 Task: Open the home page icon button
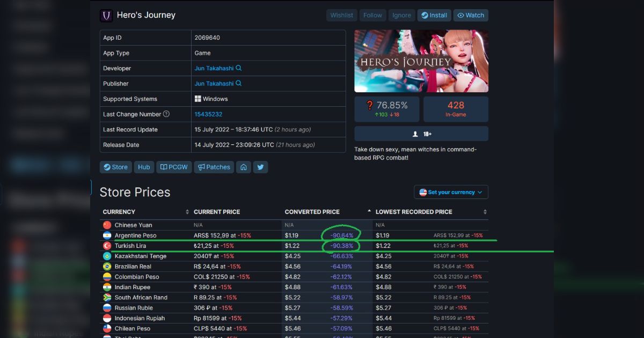coord(244,167)
